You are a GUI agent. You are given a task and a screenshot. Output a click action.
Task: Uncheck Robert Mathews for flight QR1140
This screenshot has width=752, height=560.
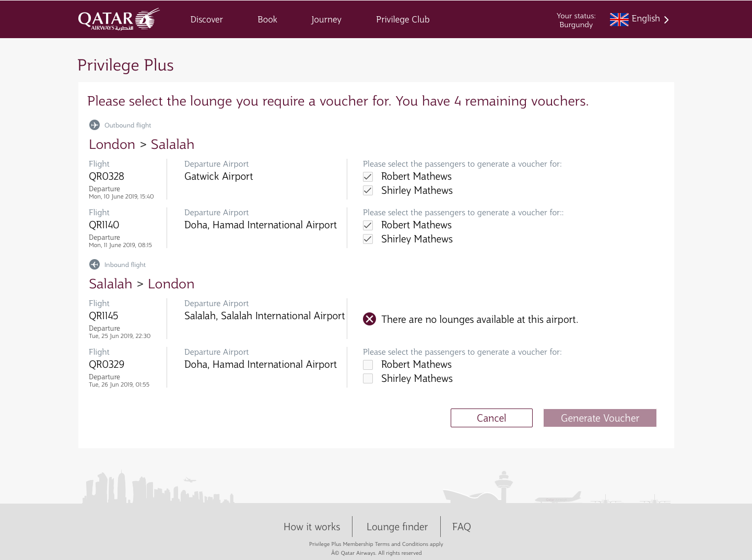pyautogui.click(x=368, y=225)
